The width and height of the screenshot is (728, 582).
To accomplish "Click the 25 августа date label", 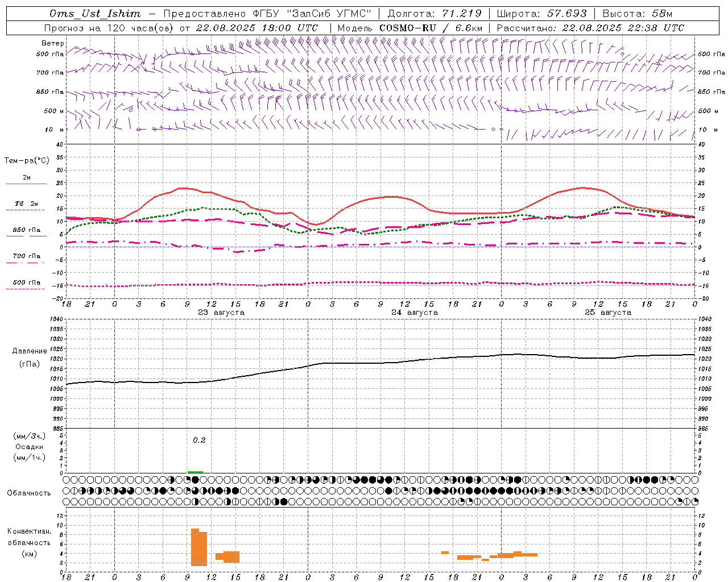I will tap(608, 313).
